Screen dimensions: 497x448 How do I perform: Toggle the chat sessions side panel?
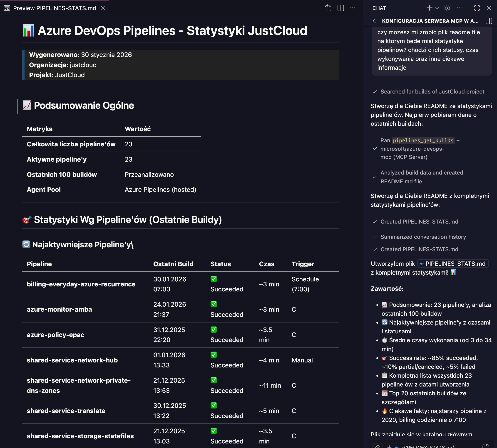pos(489,21)
